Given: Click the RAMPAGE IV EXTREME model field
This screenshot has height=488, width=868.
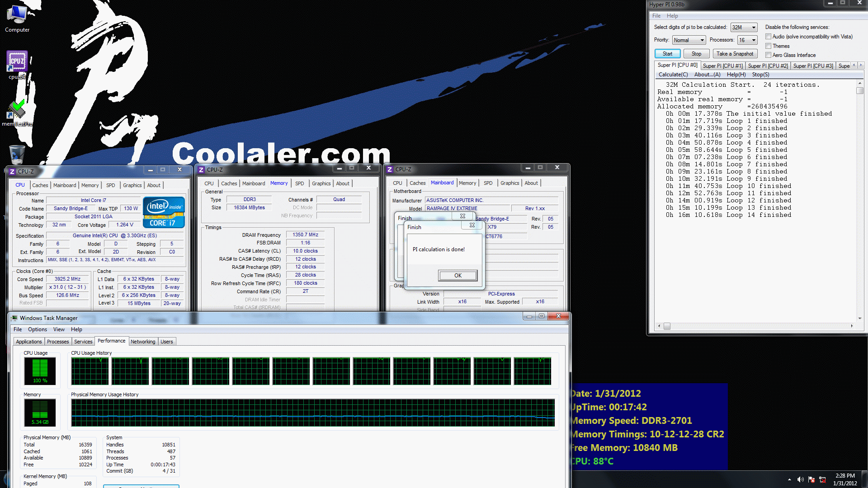Looking at the screenshot, I should [467, 208].
